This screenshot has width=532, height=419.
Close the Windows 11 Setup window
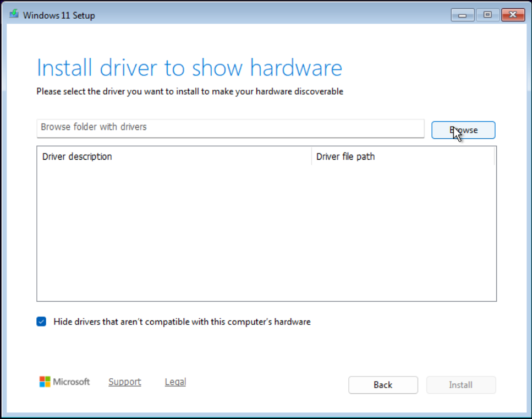click(513, 15)
